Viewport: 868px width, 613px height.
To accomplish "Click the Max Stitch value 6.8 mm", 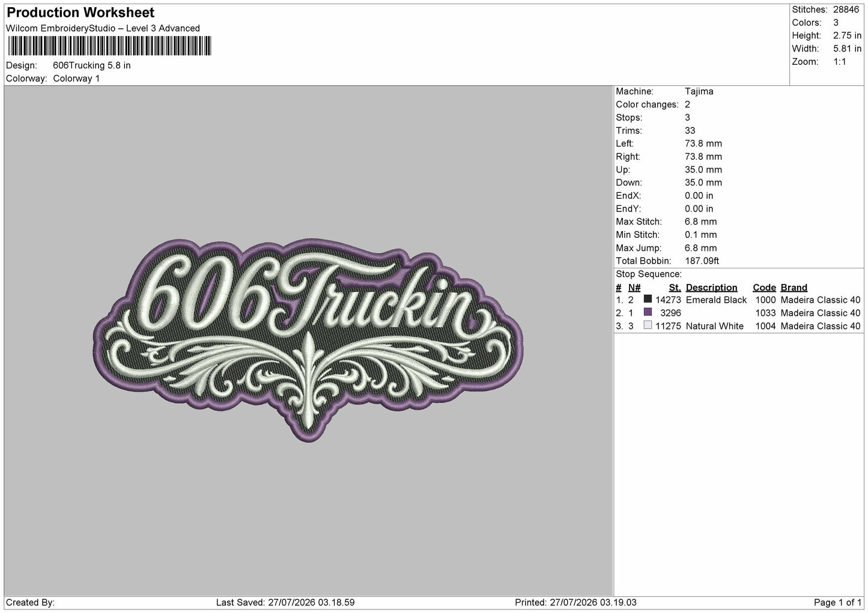I will click(x=701, y=222).
